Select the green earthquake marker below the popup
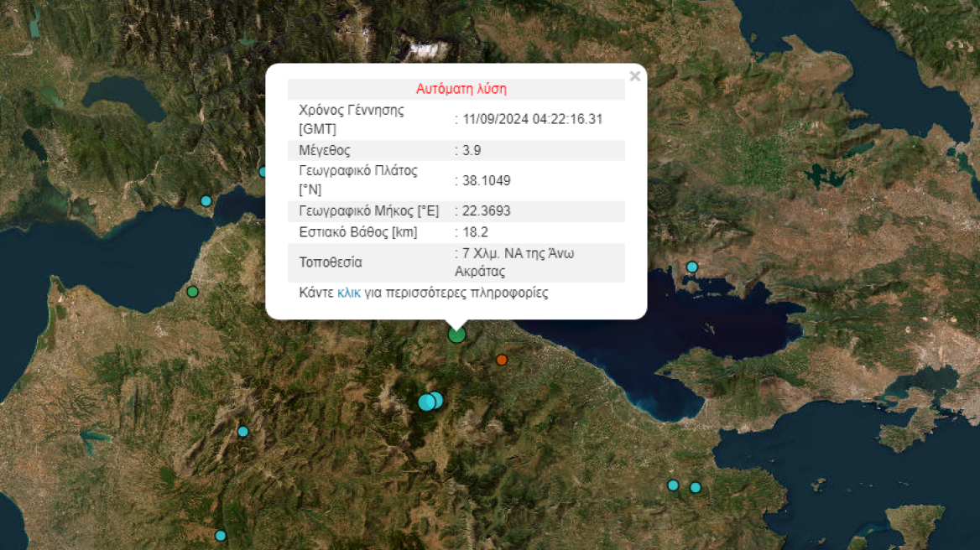This screenshot has width=980, height=550. click(456, 334)
